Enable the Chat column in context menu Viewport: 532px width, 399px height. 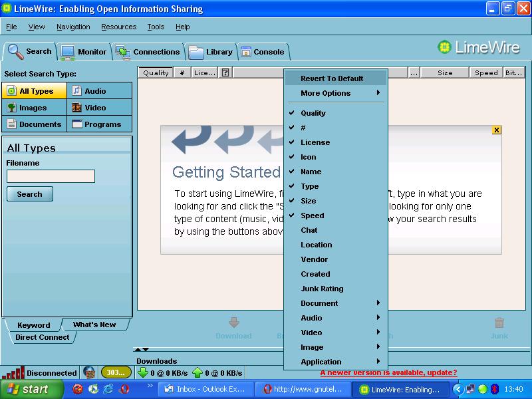click(x=336, y=230)
